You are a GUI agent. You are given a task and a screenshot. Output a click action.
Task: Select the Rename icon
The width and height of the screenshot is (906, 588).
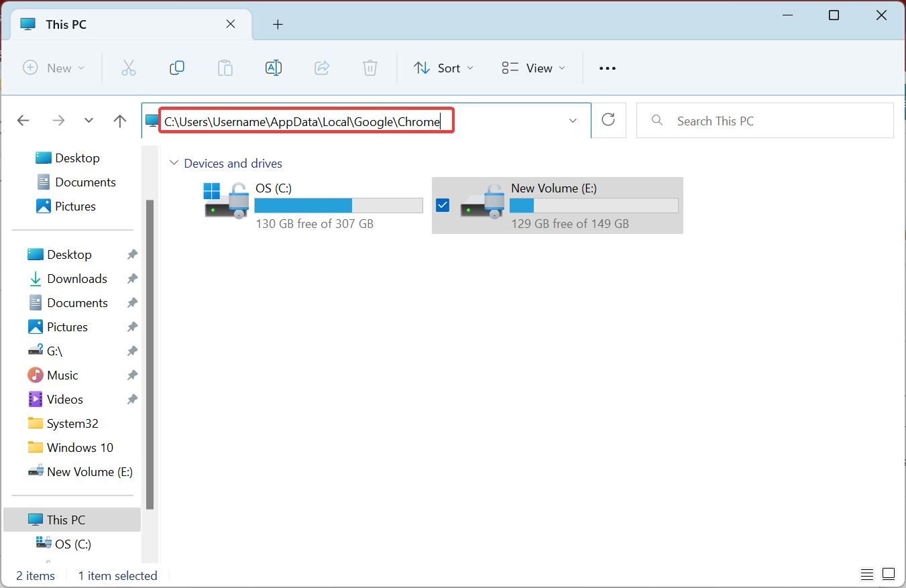point(274,68)
